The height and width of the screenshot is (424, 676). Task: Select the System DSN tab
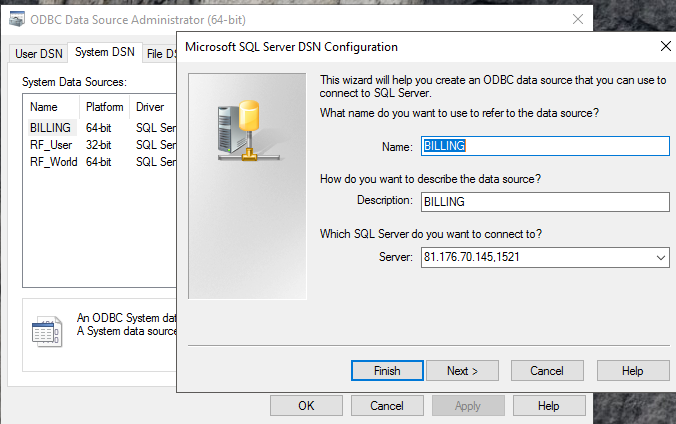tap(105, 52)
